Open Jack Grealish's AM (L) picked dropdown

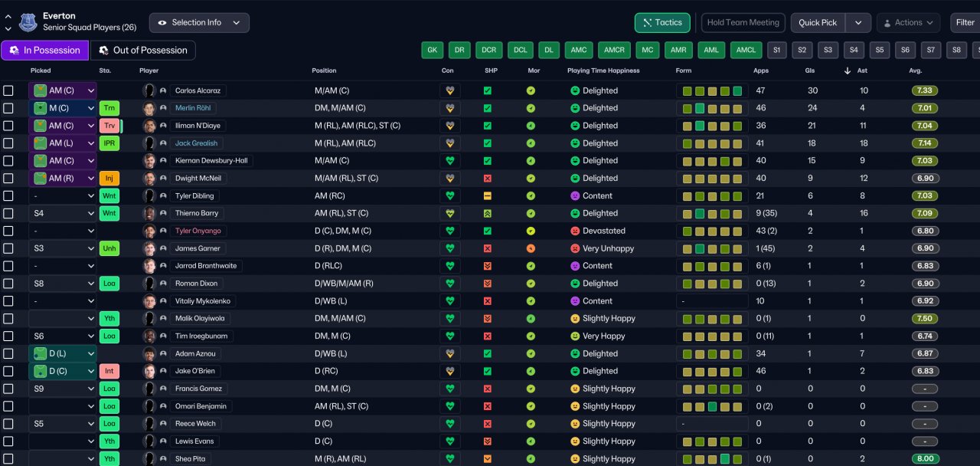63,143
